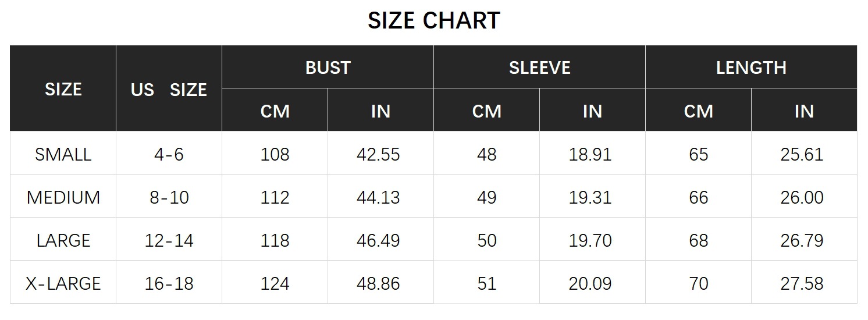The width and height of the screenshot is (868, 320).
Task: Select the 26.79 length inches value
Action: click(802, 240)
